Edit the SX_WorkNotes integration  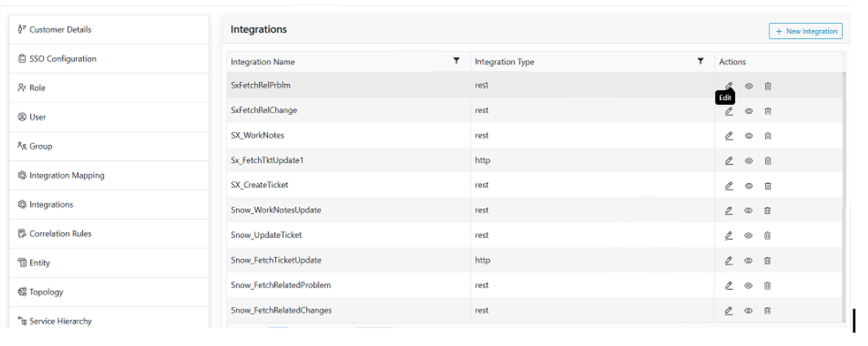coord(729,136)
